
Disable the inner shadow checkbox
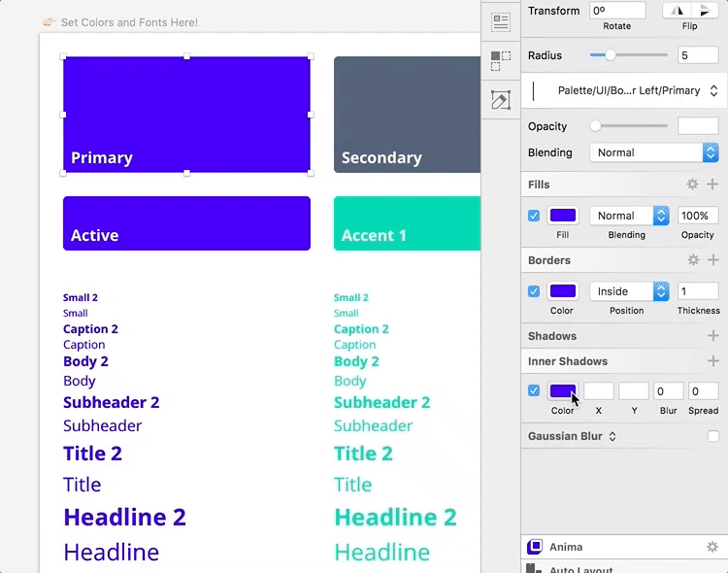click(534, 390)
